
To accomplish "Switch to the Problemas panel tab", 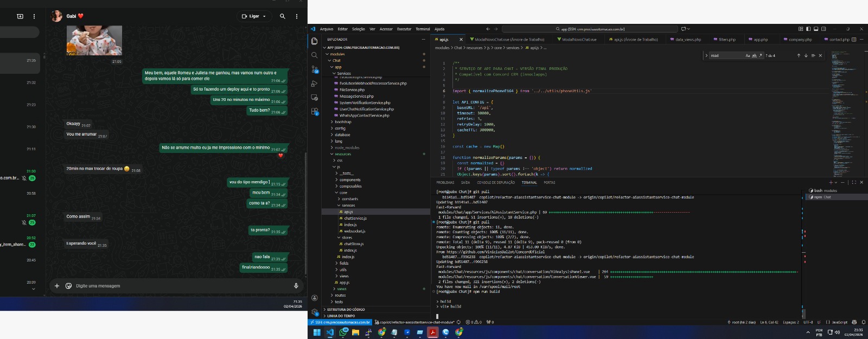I will [x=445, y=182].
